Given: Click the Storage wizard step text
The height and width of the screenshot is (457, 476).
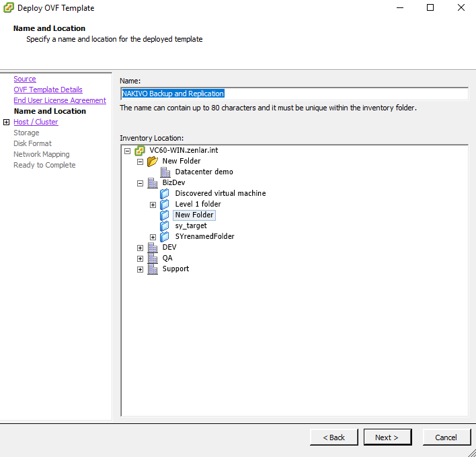Looking at the screenshot, I should click(26, 133).
